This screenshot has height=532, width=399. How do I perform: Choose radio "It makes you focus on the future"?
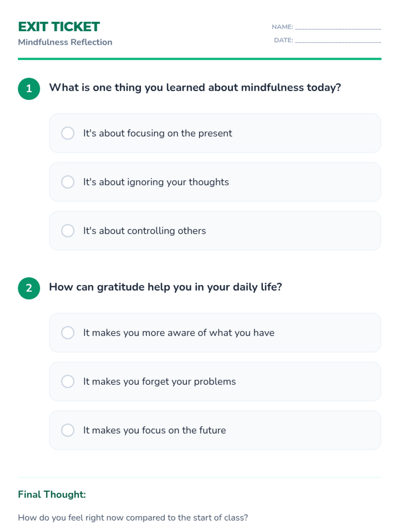67,430
